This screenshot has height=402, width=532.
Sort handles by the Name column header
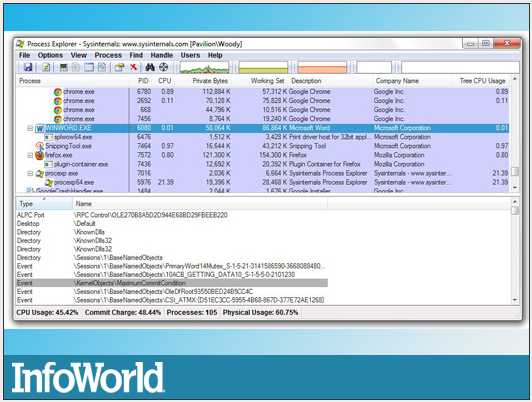(200, 204)
